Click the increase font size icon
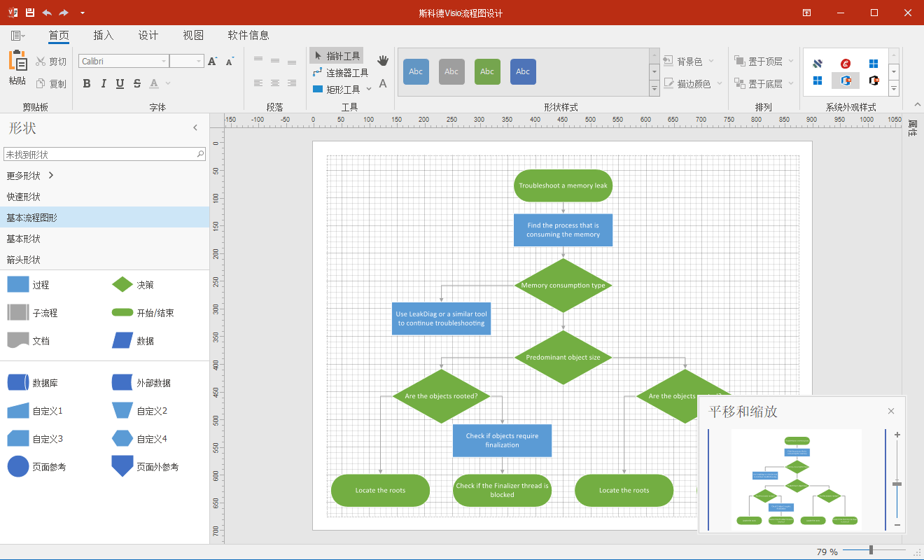Viewport: 924px width, 560px height. [213, 62]
